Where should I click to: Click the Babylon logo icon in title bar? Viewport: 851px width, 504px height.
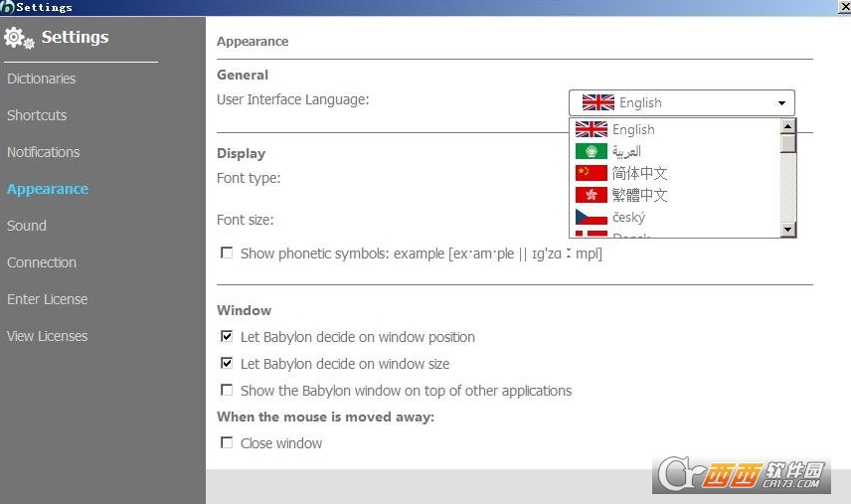point(8,7)
